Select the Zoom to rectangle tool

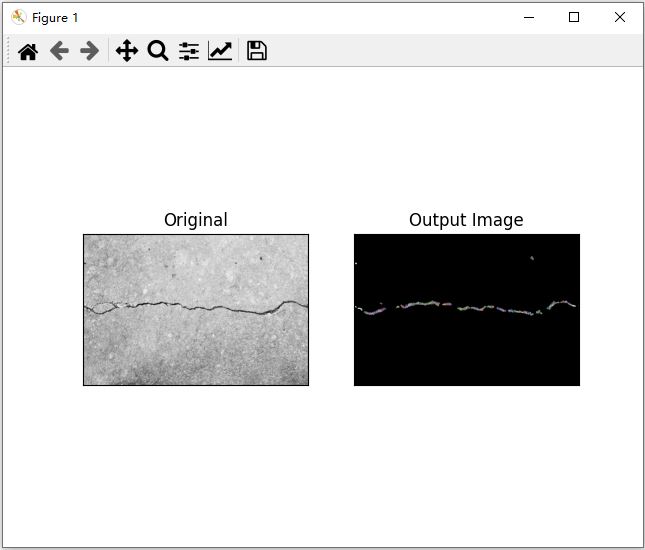click(158, 51)
